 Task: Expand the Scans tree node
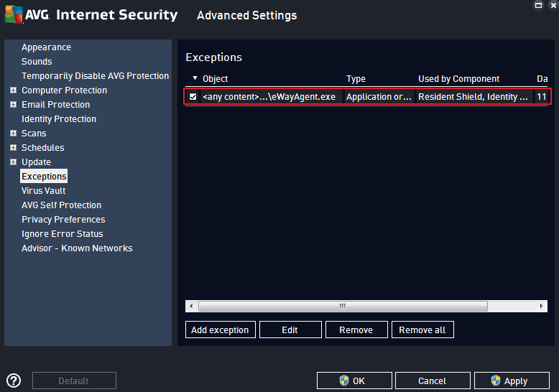[x=13, y=134]
